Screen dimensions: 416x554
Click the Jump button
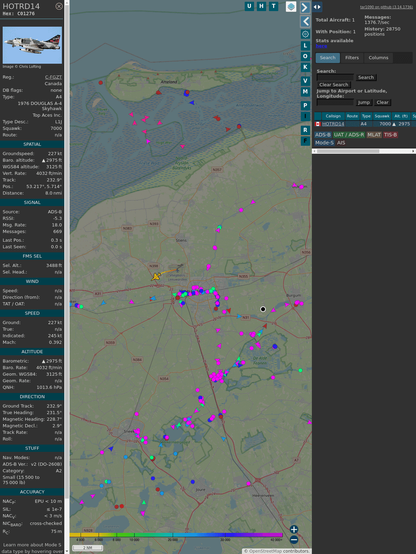pos(364,102)
